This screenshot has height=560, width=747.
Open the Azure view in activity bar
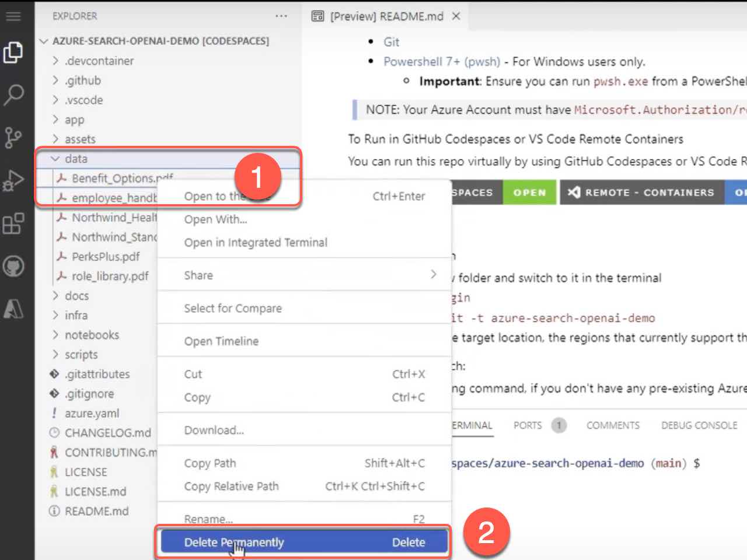tap(13, 309)
